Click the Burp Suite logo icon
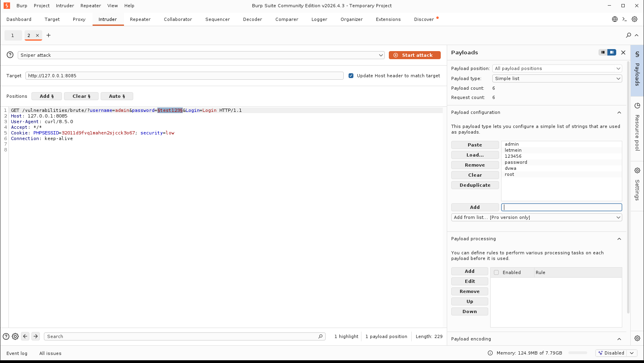 tap(6, 6)
